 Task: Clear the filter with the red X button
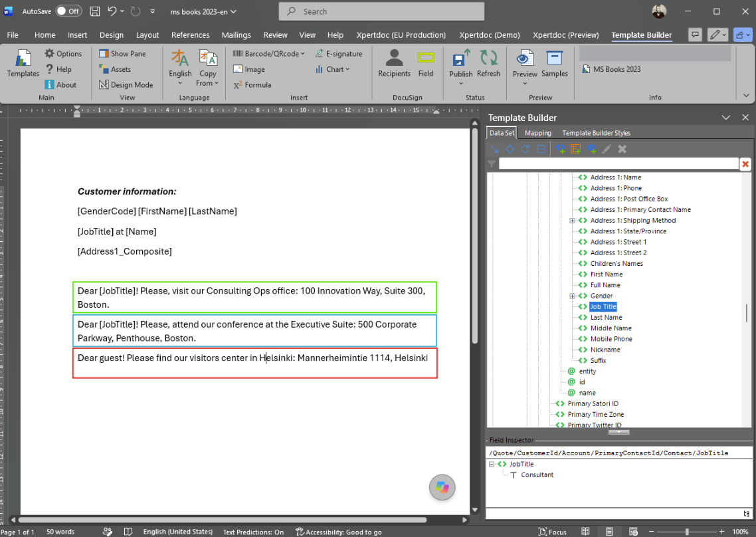point(745,164)
